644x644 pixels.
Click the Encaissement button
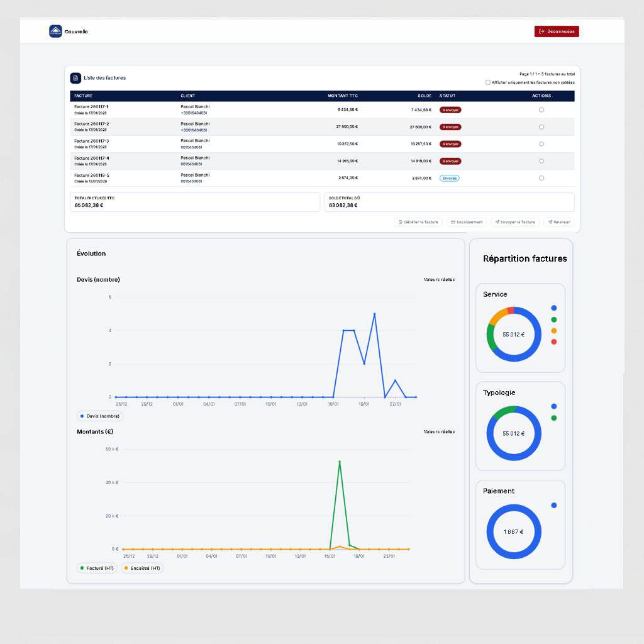(x=467, y=222)
